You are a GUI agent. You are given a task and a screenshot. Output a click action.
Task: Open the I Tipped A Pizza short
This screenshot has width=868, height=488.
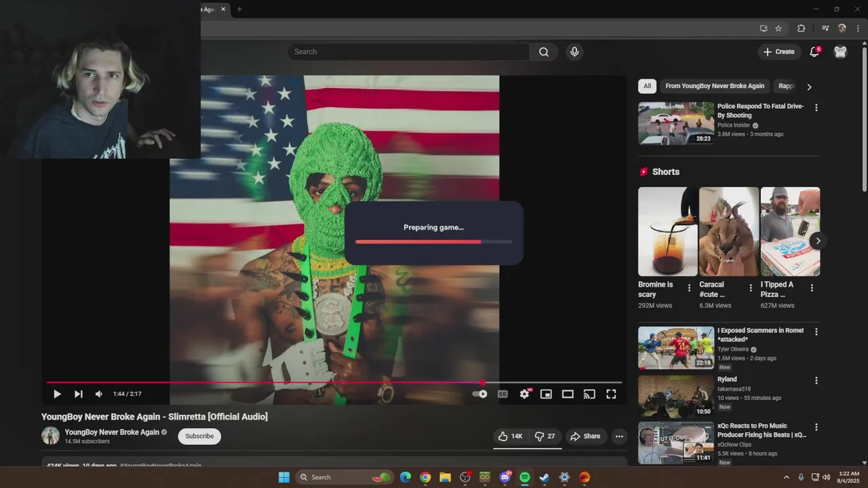tap(790, 232)
